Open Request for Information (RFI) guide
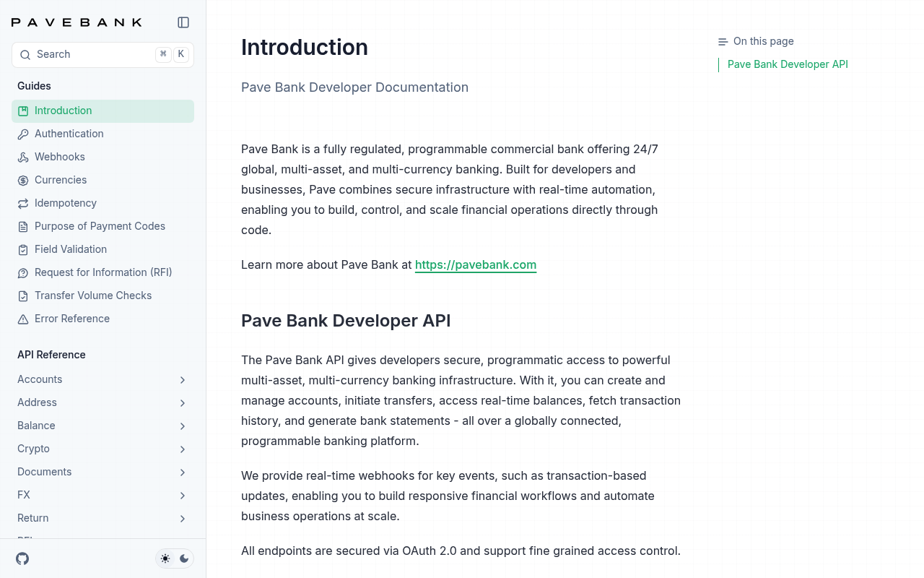 click(x=103, y=272)
